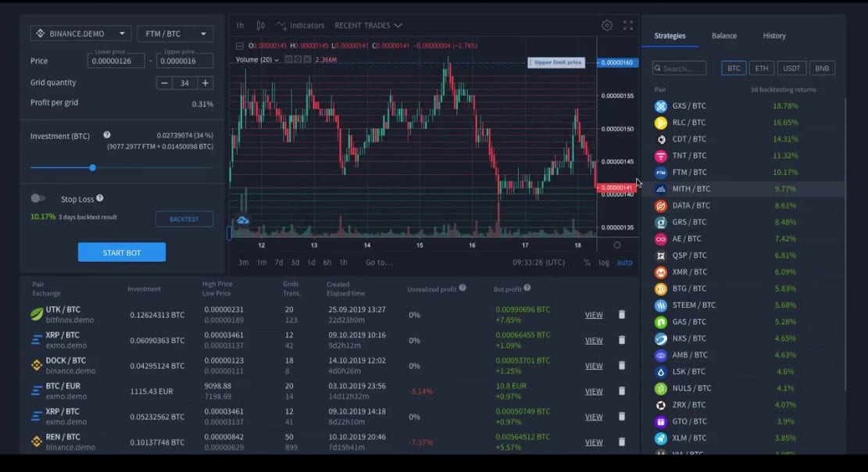Image resolution: width=868 pixels, height=472 pixels.
Task: Filter strategies by USDT
Action: pyautogui.click(x=791, y=68)
